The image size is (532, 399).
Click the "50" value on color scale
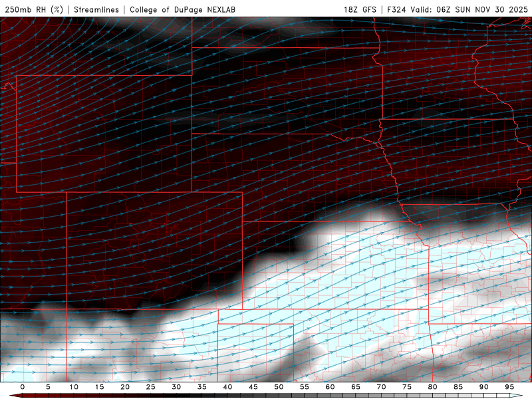(x=279, y=387)
